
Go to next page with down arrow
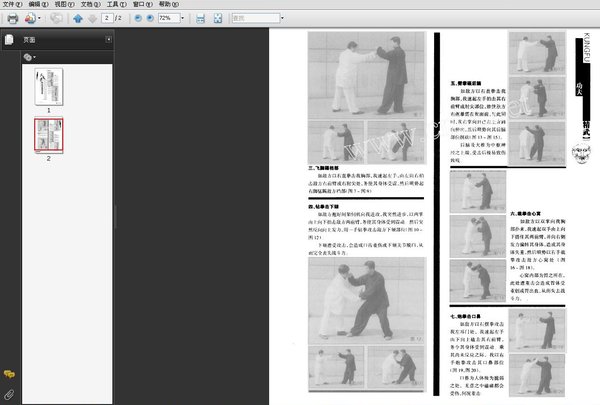[93, 18]
